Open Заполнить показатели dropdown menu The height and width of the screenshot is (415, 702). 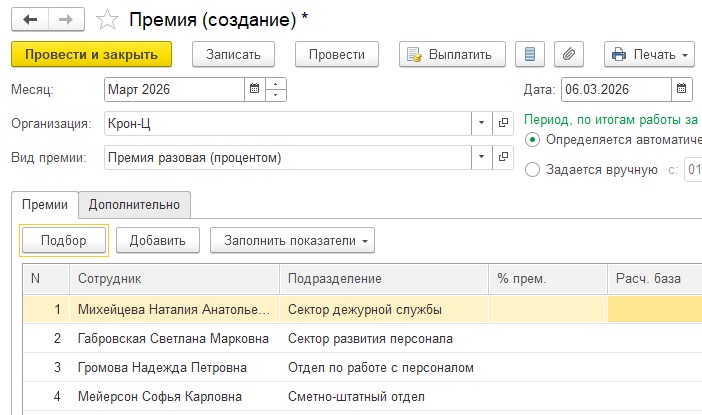[x=292, y=241]
